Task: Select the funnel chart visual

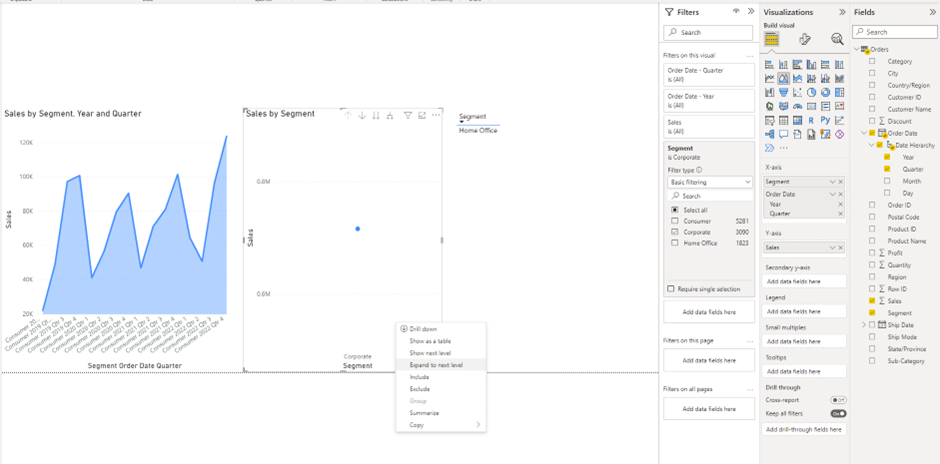Action: click(784, 92)
